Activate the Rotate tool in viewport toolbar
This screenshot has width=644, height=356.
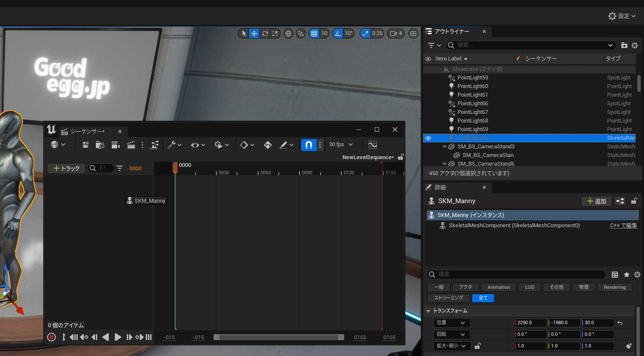[265, 33]
